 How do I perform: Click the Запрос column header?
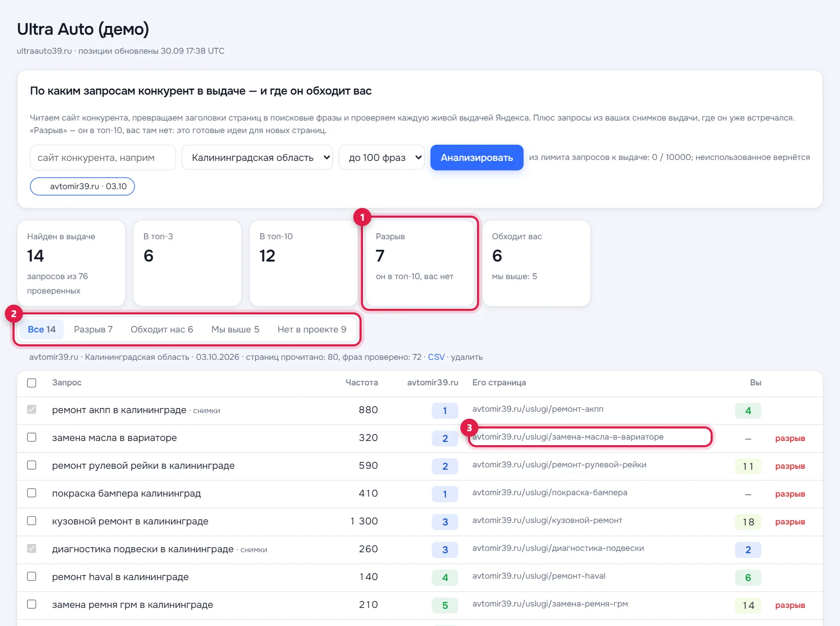[67, 383]
